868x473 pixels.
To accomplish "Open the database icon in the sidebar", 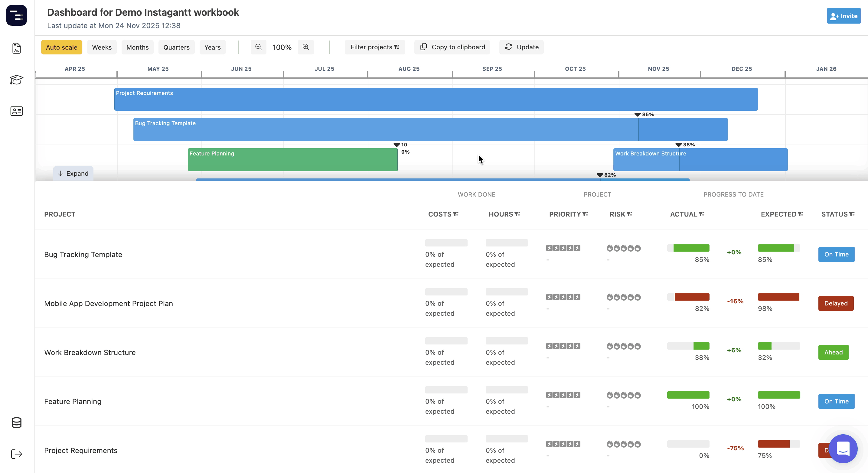I will coord(17,423).
